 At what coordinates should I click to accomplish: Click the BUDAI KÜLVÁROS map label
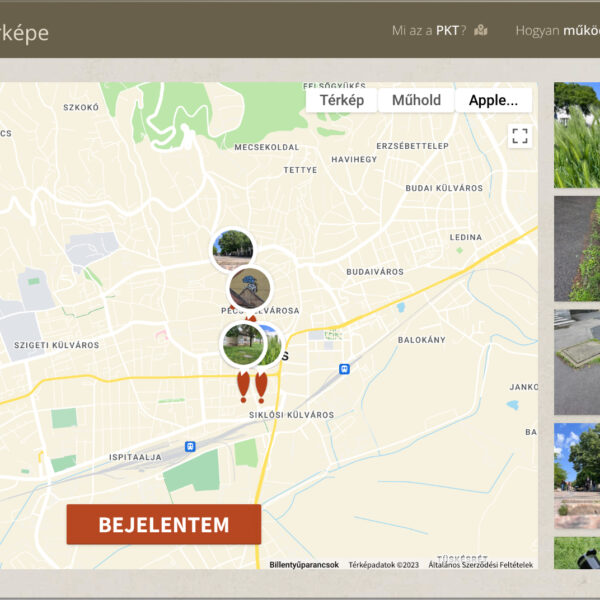click(x=444, y=188)
